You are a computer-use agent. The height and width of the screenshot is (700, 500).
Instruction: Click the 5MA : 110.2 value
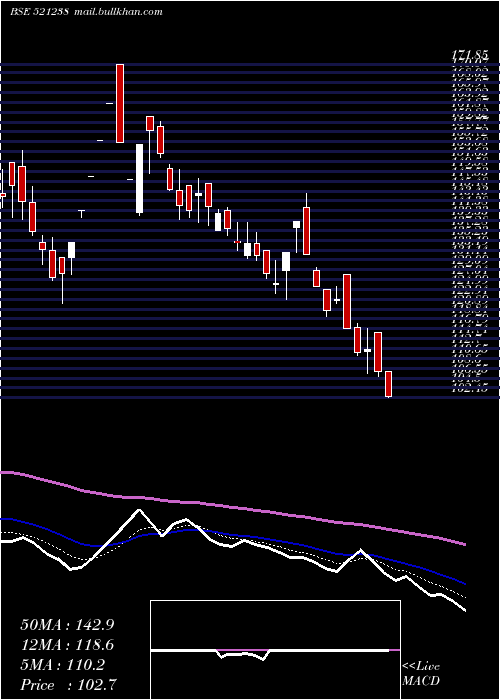62,665
